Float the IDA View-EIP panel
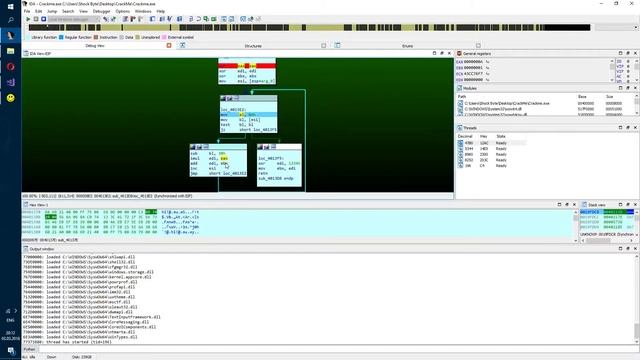 pyautogui.click(x=442, y=53)
